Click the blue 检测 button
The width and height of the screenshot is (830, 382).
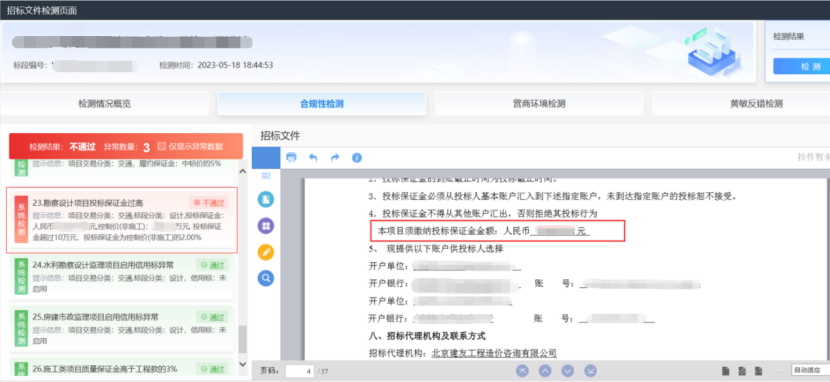coord(801,66)
